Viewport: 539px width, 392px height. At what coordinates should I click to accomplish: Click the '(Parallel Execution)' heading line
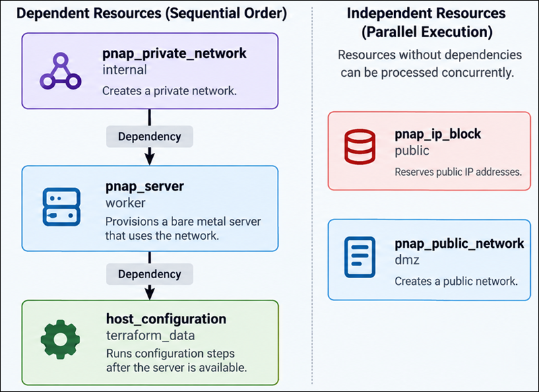pyautogui.click(x=427, y=32)
